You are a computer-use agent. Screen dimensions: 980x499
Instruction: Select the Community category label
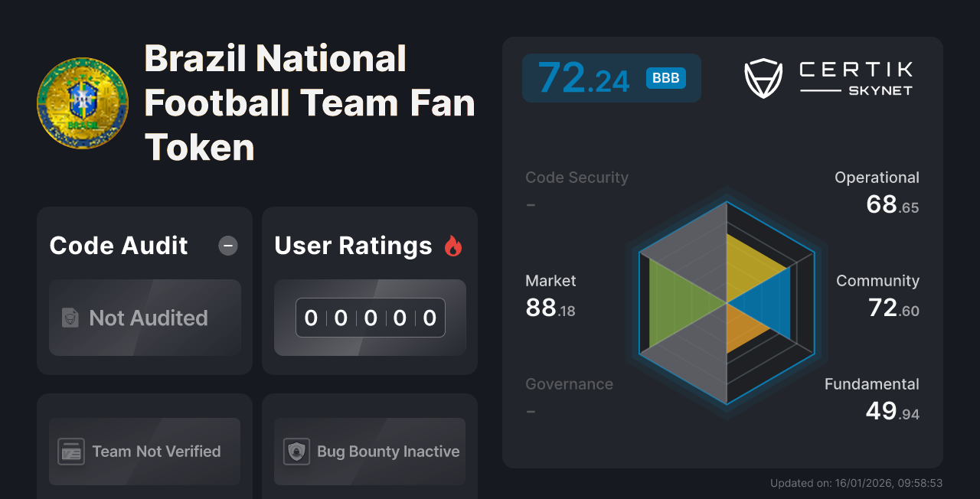pyautogui.click(x=877, y=281)
